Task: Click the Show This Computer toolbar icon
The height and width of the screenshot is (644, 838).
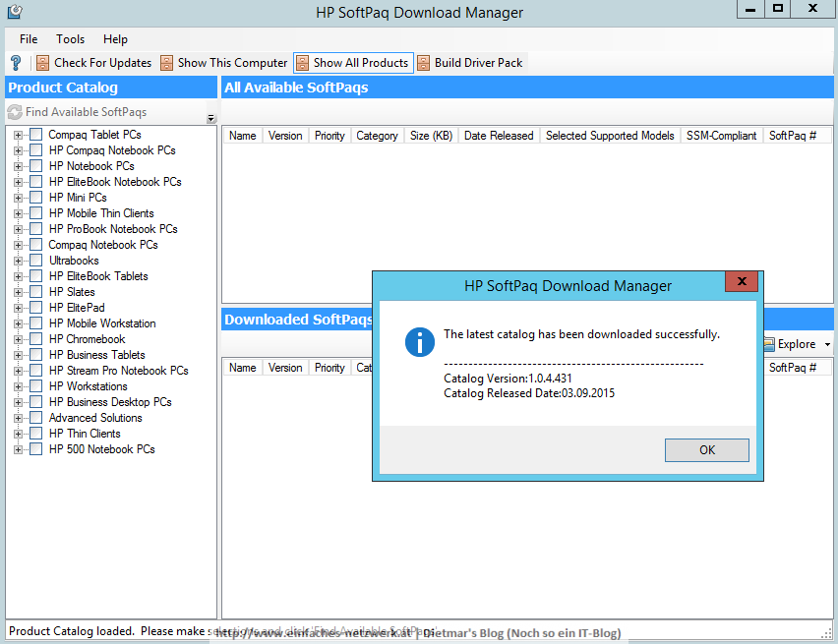Action: (x=167, y=63)
